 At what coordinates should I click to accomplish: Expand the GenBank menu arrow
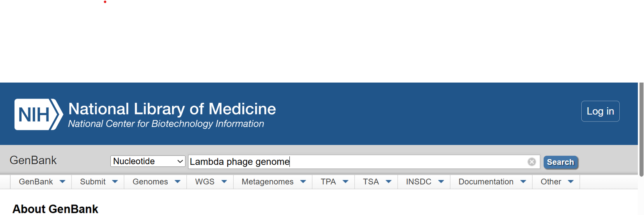click(x=62, y=182)
